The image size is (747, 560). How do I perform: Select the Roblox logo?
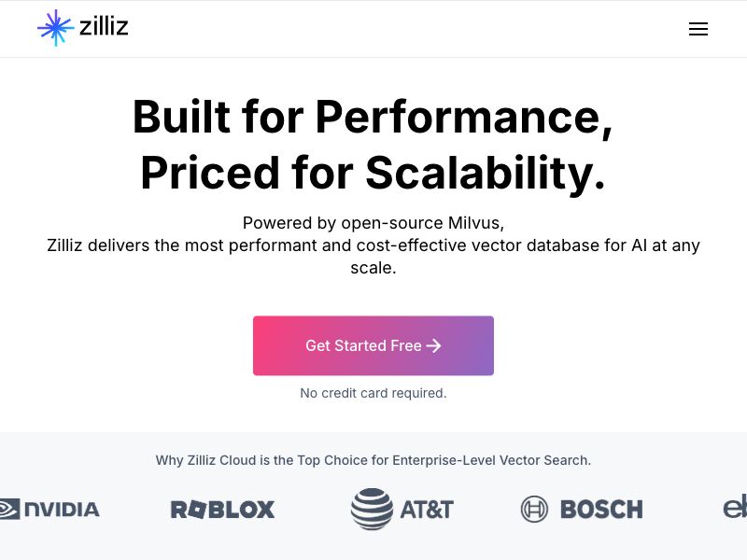(222, 510)
